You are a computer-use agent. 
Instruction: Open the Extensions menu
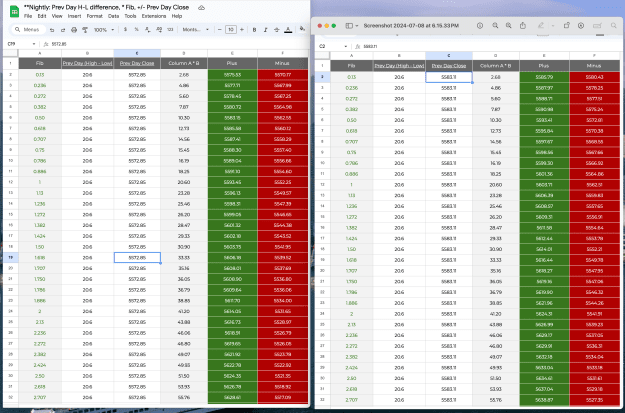coord(154,16)
